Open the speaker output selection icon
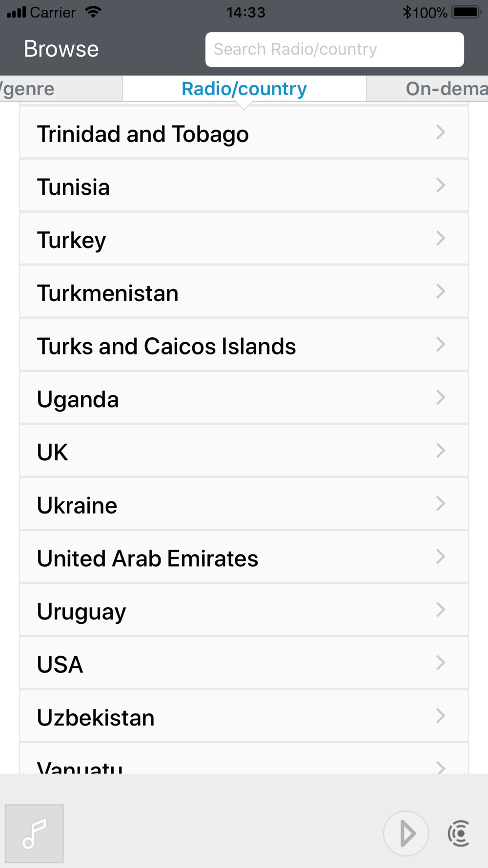Image resolution: width=488 pixels, height=868 pixels. pos(459,833)
